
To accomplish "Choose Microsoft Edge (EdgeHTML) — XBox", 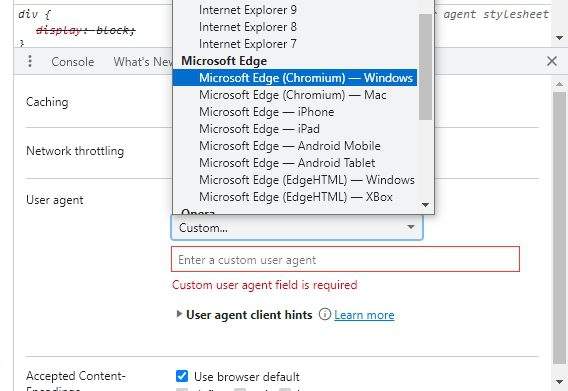I will pos(295,197).
